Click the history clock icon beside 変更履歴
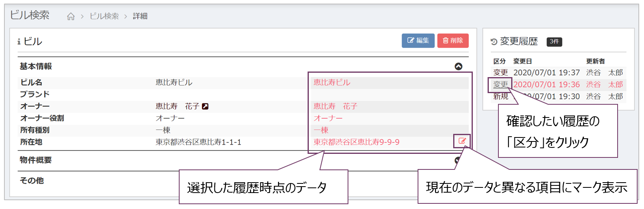Image resolution: width=644 pixels, height=209 pixels. click(494, 42)
